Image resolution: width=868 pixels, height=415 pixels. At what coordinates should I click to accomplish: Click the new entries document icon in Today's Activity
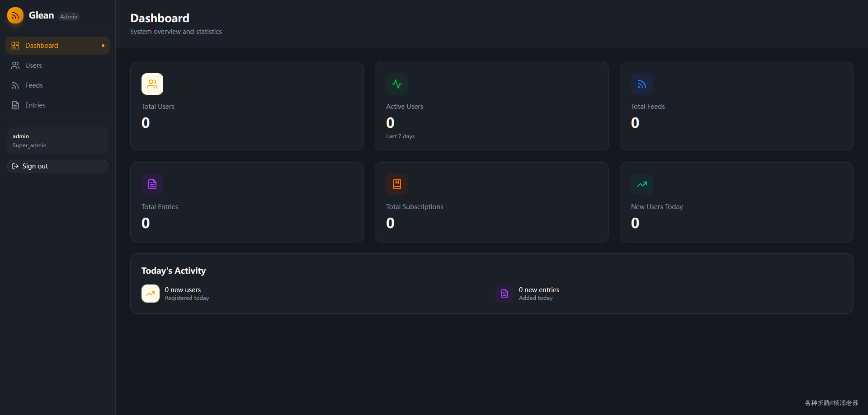505,294
